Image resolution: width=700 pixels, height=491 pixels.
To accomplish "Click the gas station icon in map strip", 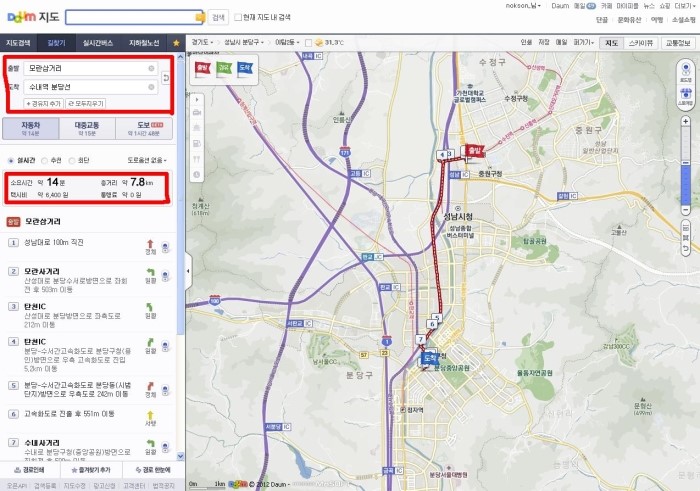I will tap(196, 144).
